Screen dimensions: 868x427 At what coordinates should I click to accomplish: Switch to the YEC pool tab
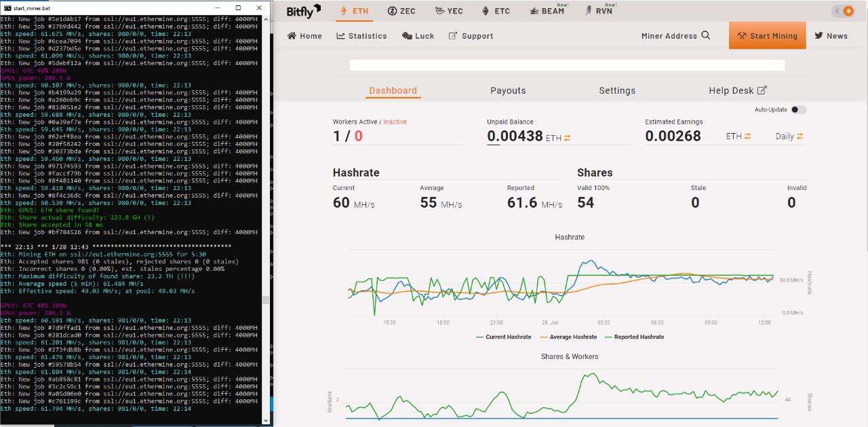click(449, 11)
